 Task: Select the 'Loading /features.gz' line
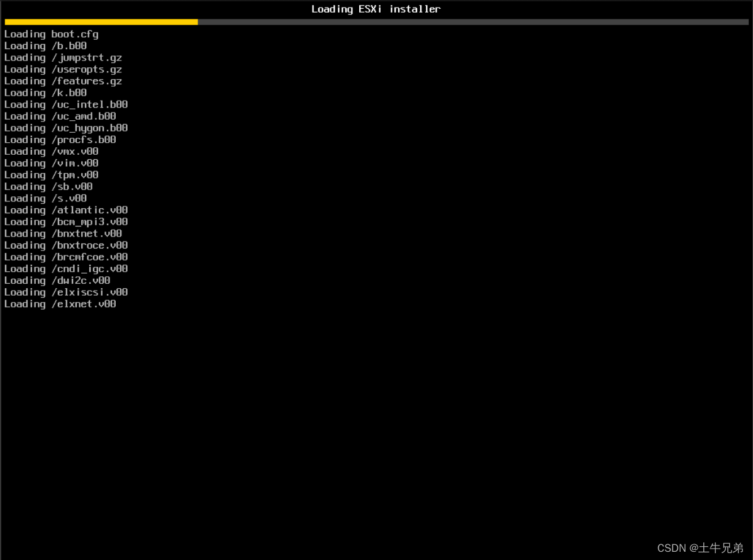63,81
